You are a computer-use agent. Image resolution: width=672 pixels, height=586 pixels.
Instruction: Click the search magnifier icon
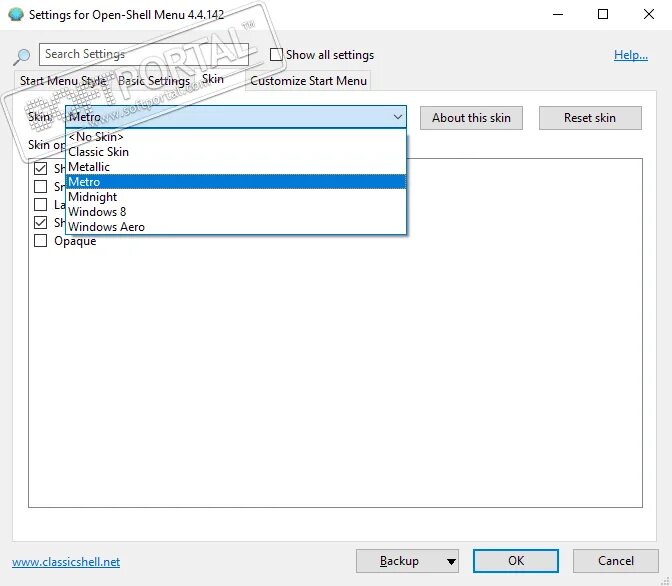[21, 56]
